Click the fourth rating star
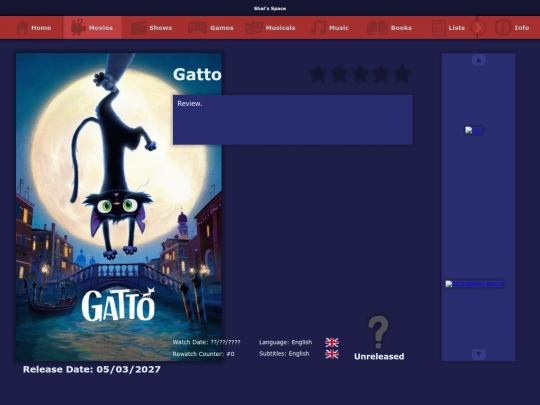This screenshot has width=540, height=405. 381,74
